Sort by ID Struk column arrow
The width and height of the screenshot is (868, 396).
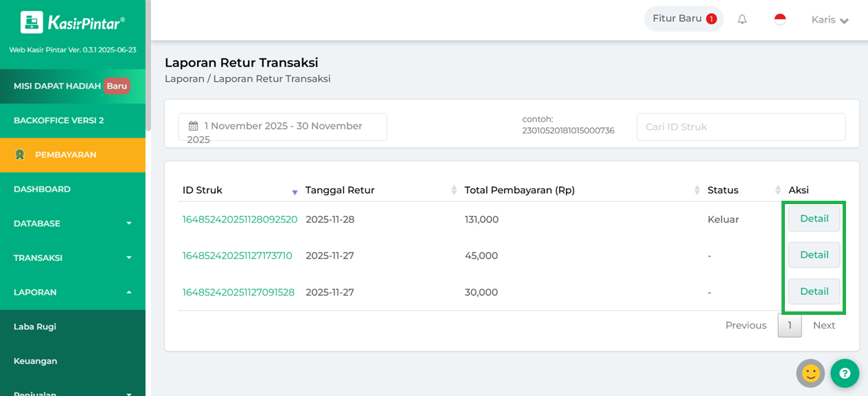[x=295, y=191]
